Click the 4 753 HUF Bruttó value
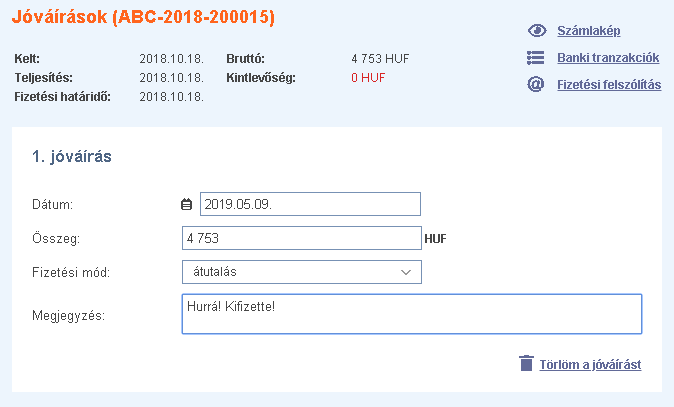The image size is (674, 407). click(380, 58)
